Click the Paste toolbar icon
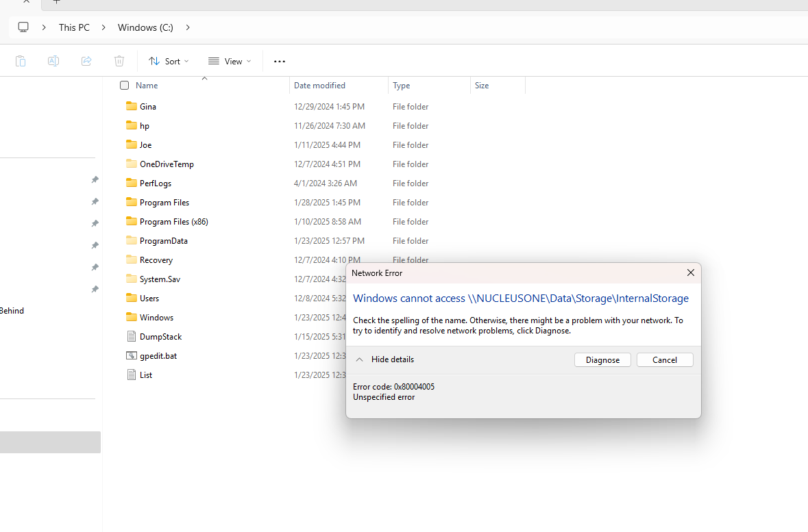 [21, 62]
